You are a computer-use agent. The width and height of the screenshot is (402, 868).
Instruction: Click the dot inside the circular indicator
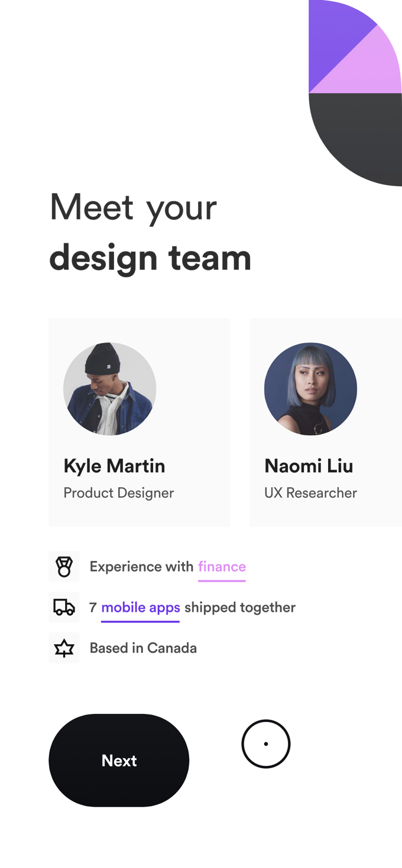click(267, 743)
